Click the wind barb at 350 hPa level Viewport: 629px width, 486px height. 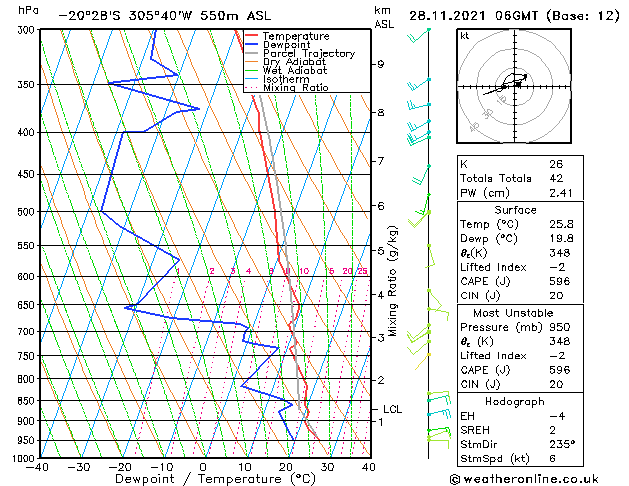click(418, 84)
